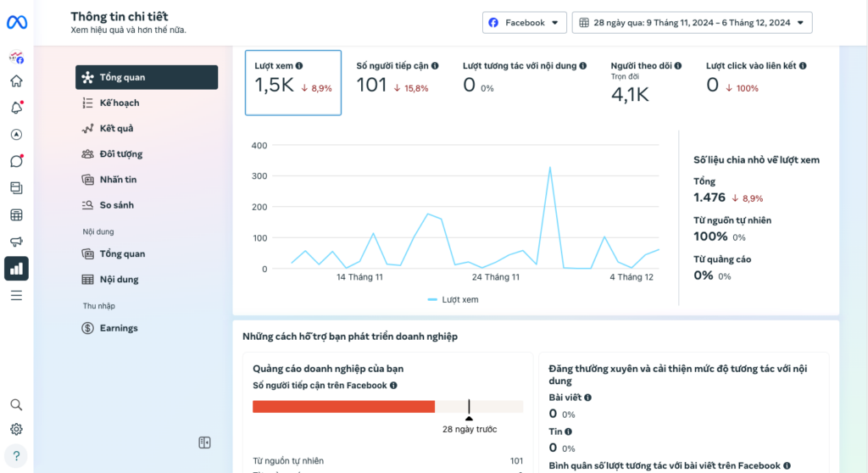Open the 28 ngày qua date range dropdown
Screen dimensions: 868x473
coord(692,23)
